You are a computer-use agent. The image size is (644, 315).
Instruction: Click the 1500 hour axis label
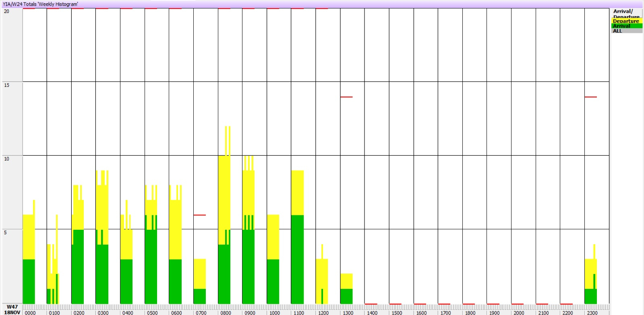tap(397, 313)
